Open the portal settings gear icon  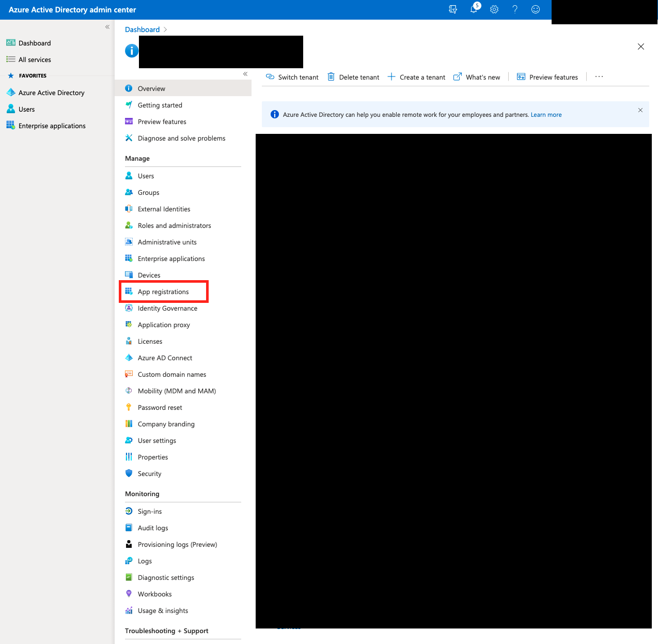pyautogui.click(x=494, y=9)
